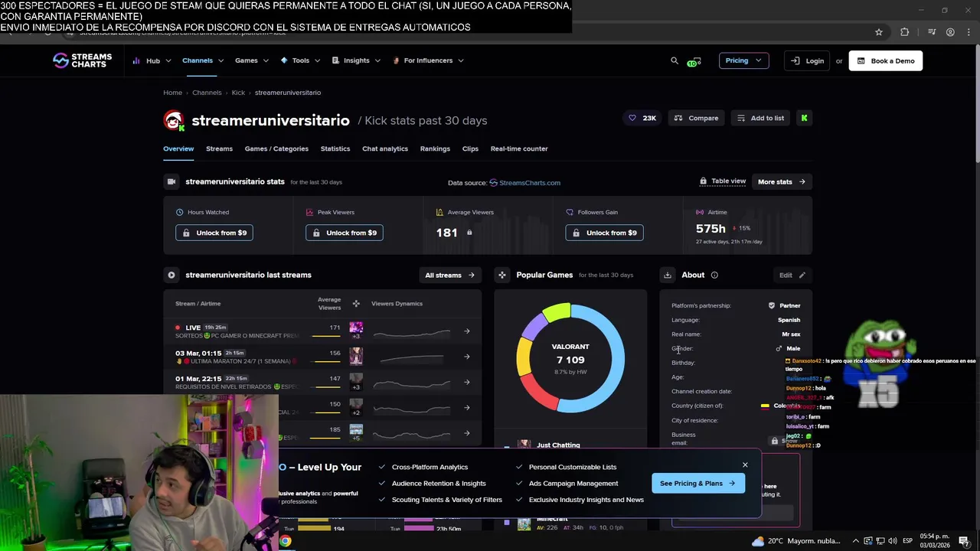Open the Real-time counter tab
The height and width of the screenshot is (551, 980).
pos(519,148)
